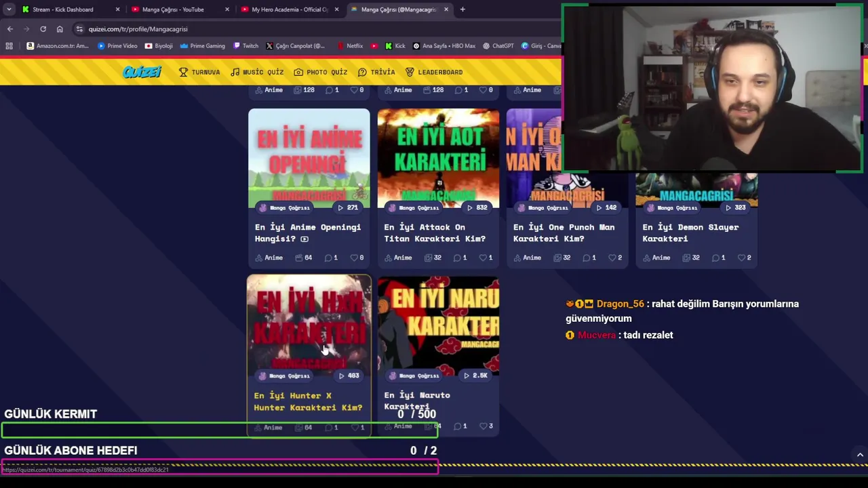Open the Leaderboard page
868x488 pixels.
pyautogui.click(x=434, y=72)
